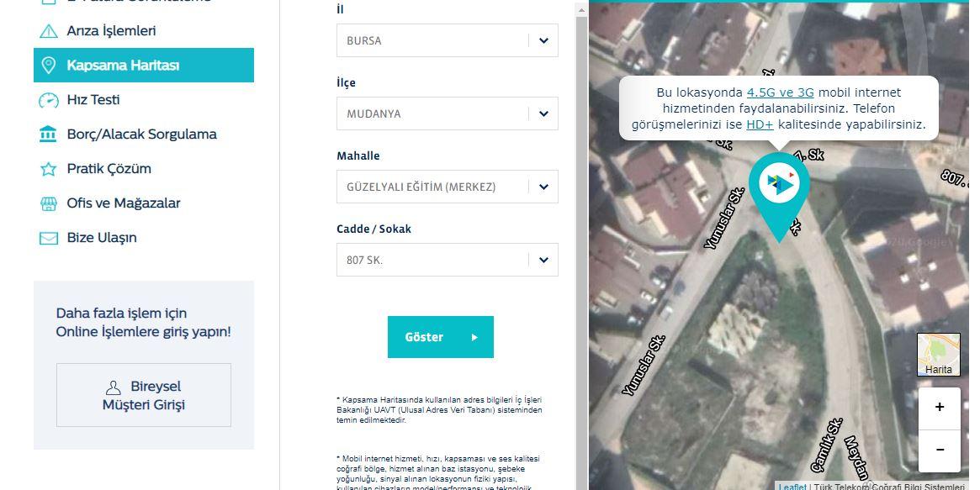The height and width of the screenshot is (490, 980).
Task: Click the Bize Ulaşın envelope icon
Action: pyautogui.click(x=48, y=238)
